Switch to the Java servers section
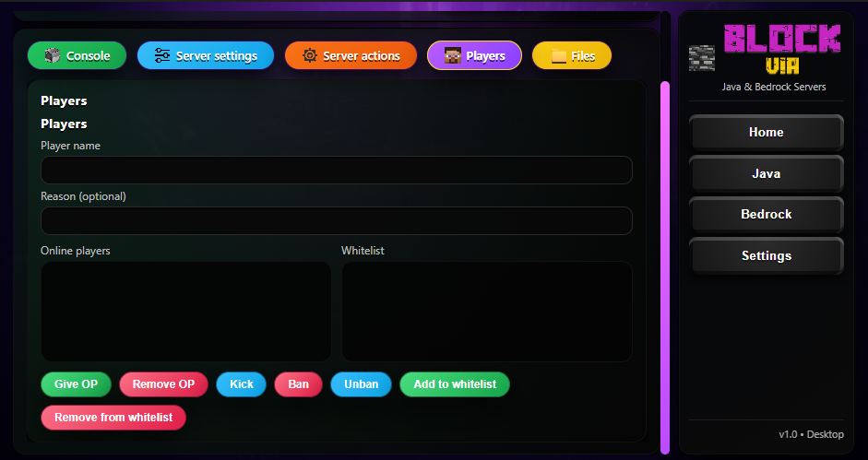Image resolution: width=868 pixels, height=460 pixels. click(766, 173)
